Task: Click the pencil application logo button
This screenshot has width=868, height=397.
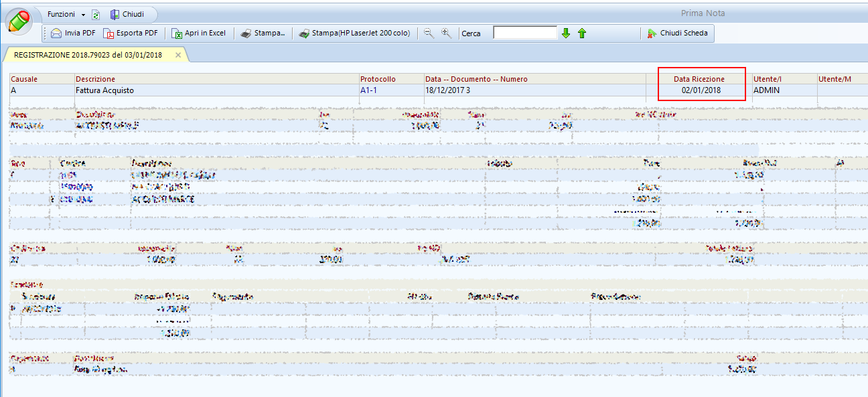Action: tap(19, 19)
